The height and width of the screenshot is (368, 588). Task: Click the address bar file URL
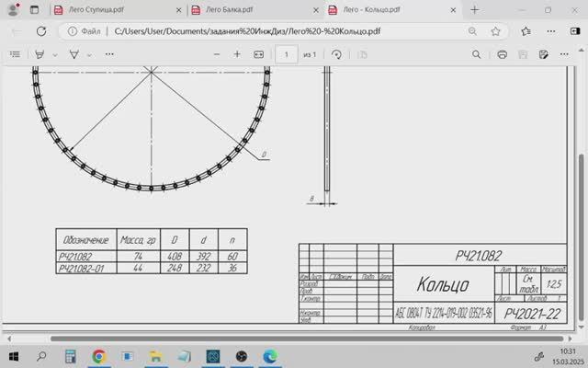(247, 31)
